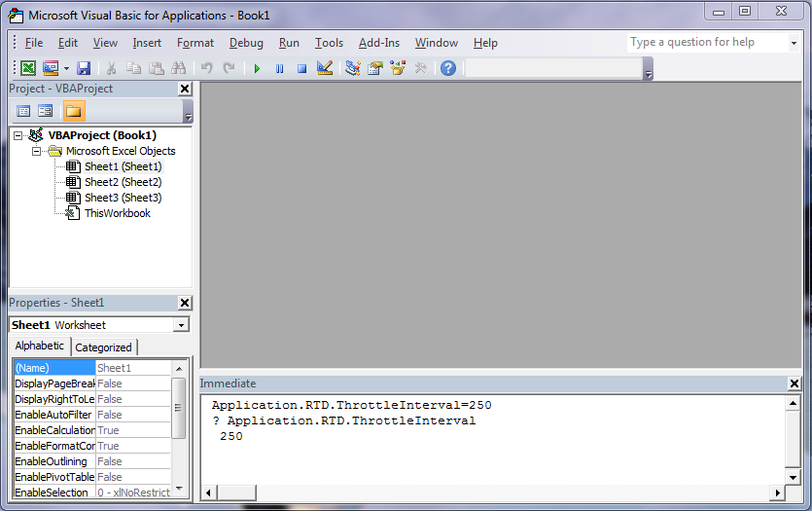Open Project panel toolbar options arrow
This screenshot has height=511, width=812.
click(188, 111)
